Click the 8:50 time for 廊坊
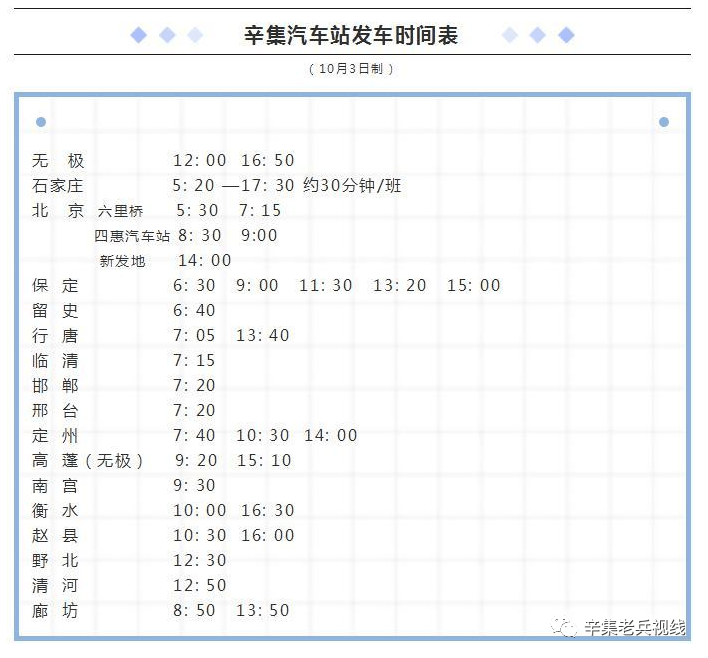 (194, 611)
